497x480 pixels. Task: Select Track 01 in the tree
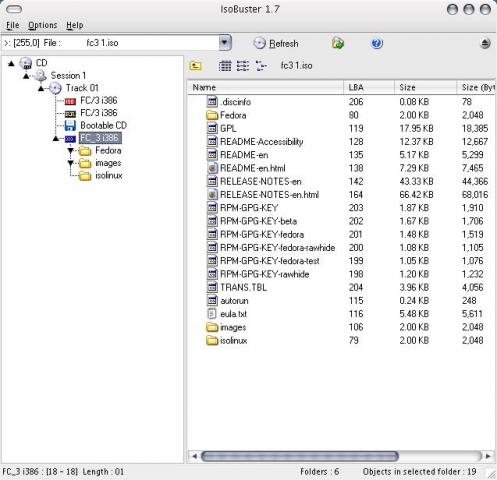point(82,88)
